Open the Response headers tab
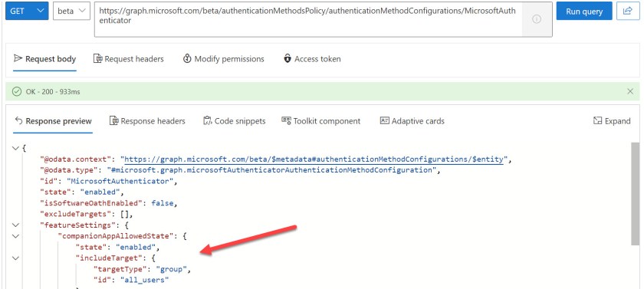 (x=147, y=121)
